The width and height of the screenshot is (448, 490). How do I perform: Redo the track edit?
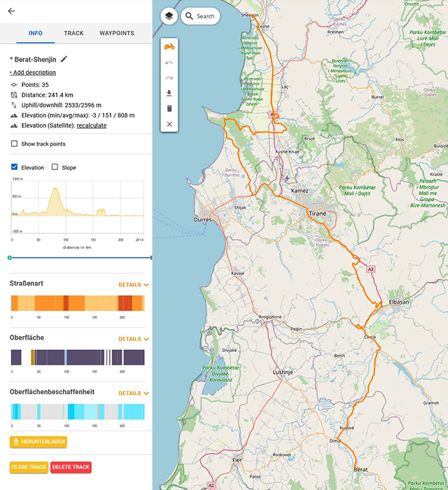pos(169,78)
